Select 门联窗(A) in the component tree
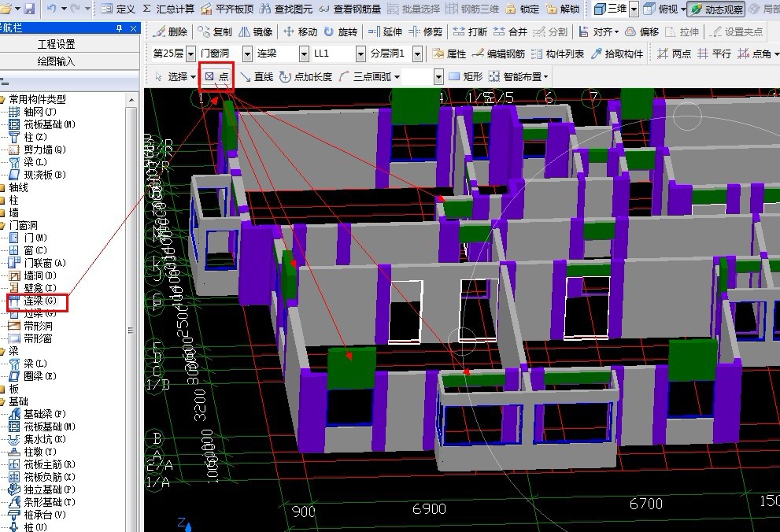The image size is (780, 532). coord(37,263)
